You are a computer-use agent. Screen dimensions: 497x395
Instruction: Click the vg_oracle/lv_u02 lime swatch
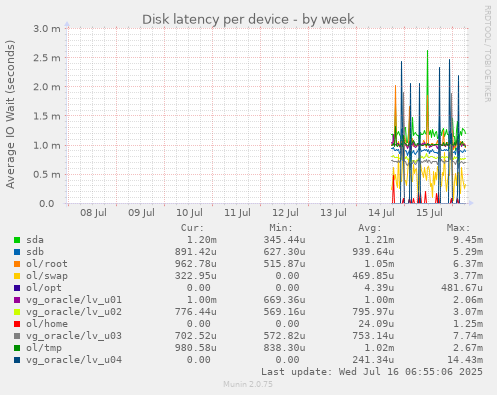(17, 312)
